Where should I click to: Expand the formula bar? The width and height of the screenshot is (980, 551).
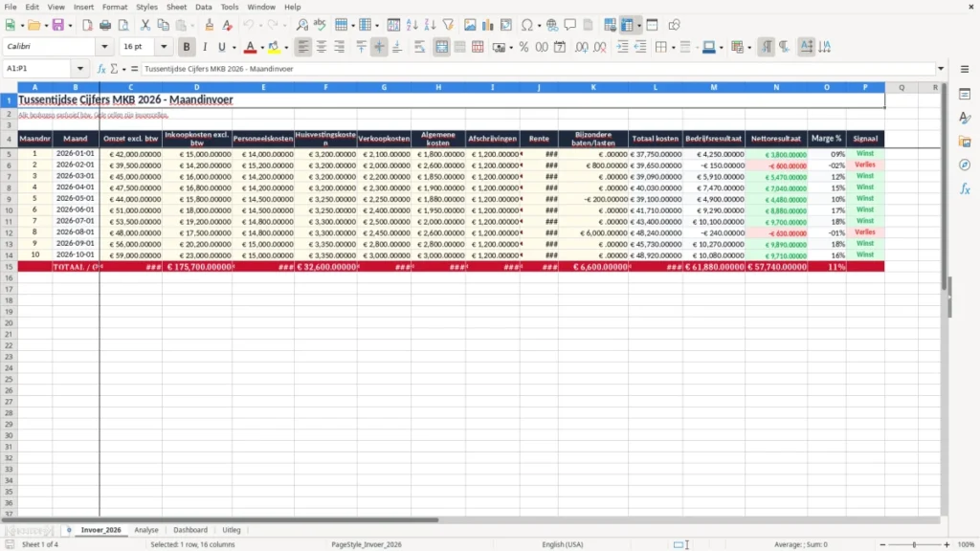tap(941, 69)
